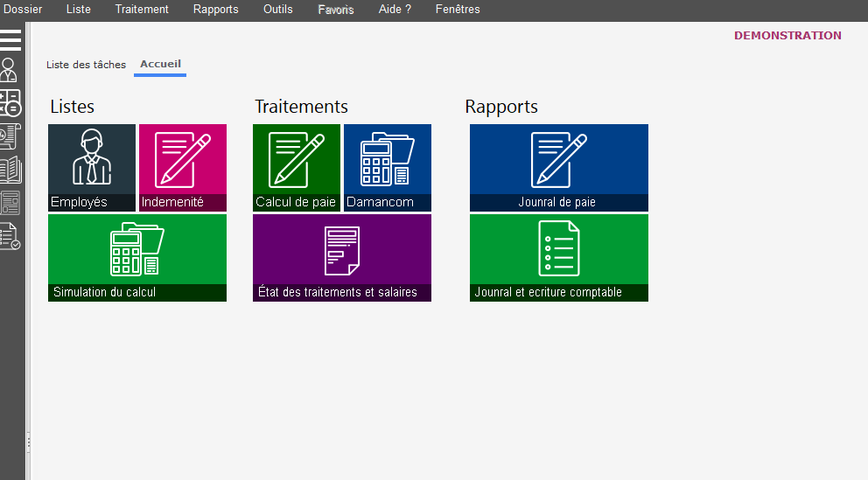Viewport: 868px width, 480px height.
Task: Open the Employés tile
Action: click(x=92, y=168)
